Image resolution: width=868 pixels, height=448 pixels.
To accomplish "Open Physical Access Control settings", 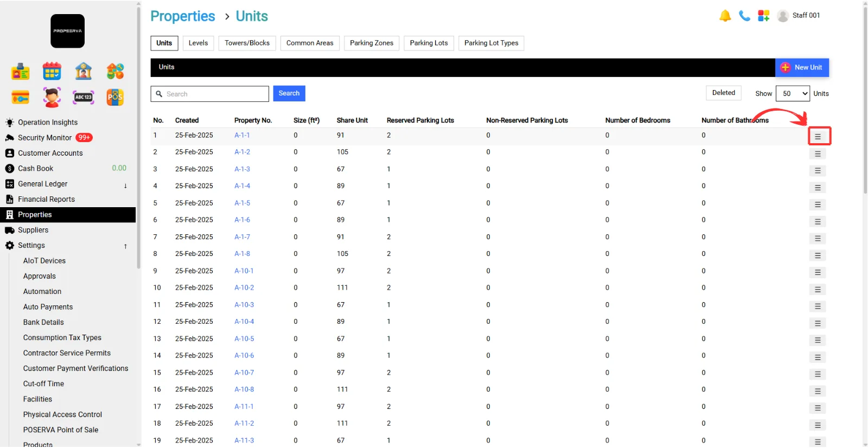I will click(x=62, y=414).
